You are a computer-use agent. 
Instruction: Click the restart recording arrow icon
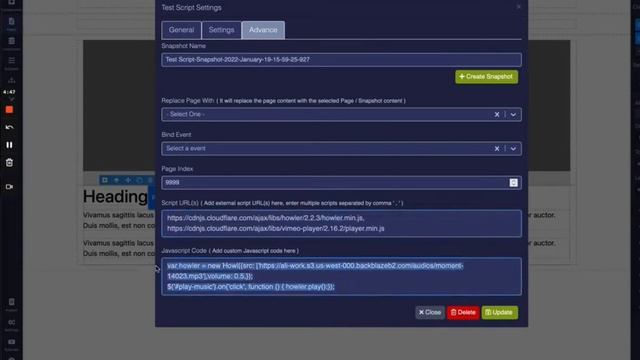[x=9, y=127]
